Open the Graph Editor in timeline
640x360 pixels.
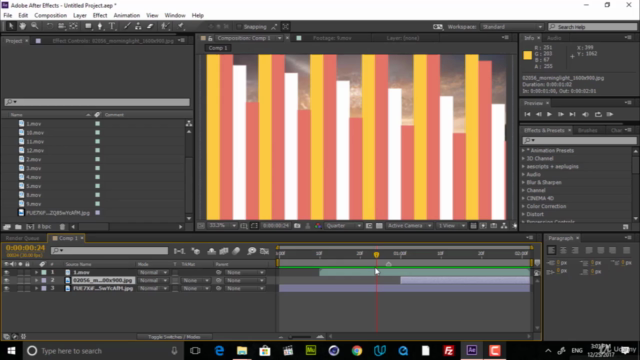point(264,251)
